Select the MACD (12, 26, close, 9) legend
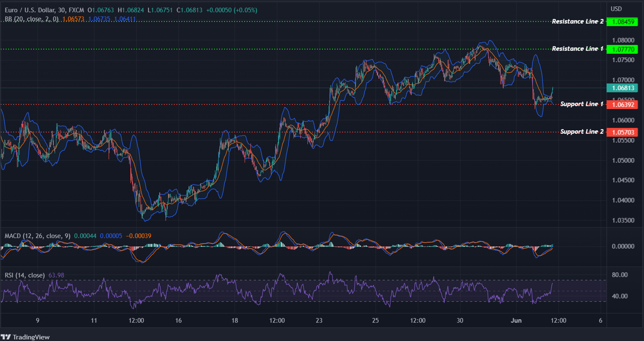Viewport: 644px width, 341px height. (36, 236)
